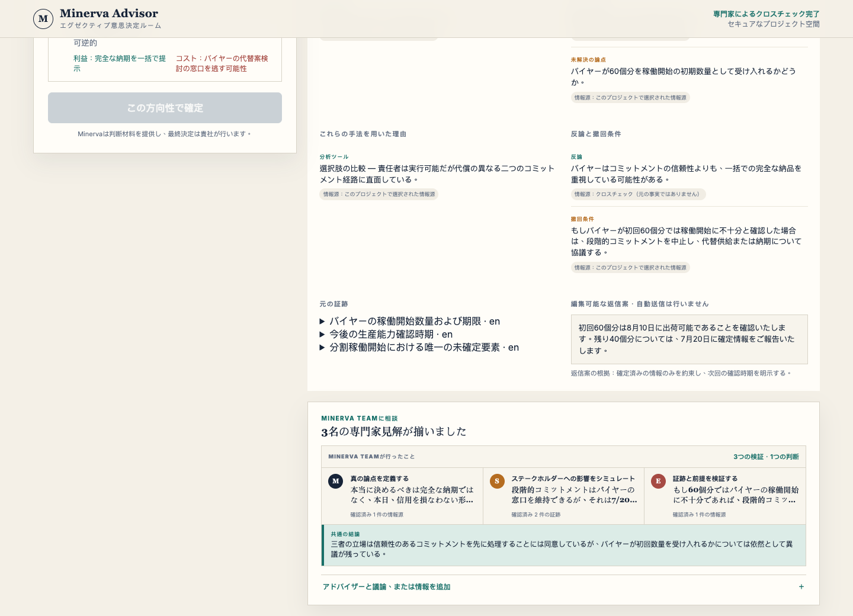The width and height of the screenshot is (853, 616).
Task: Click the 返信案の根拠 note below the draft
Action: point(681,373)
